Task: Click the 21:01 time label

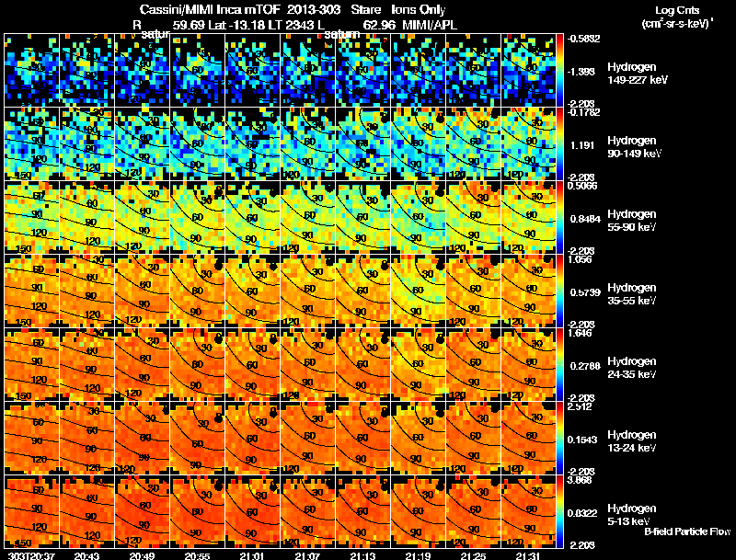Action: (x=252, y=555)
